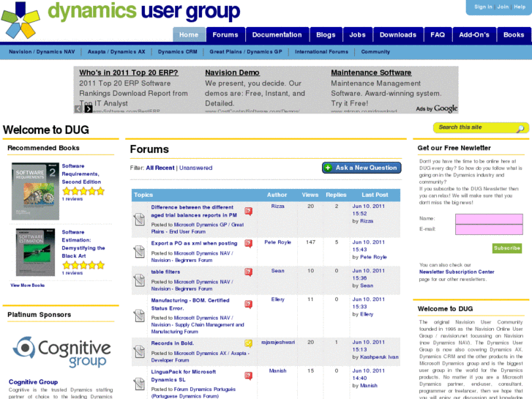The width and height of the screenshot is (532, 399).
Task: Click View More Books link
Action: coord(28,286)
